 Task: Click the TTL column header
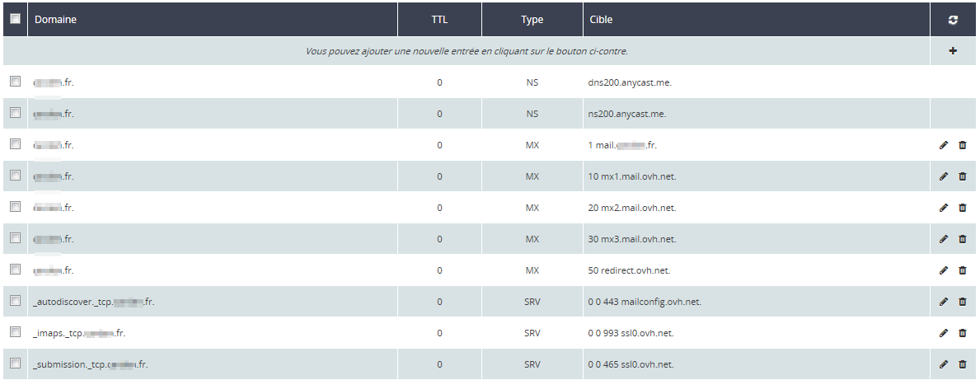439,20
